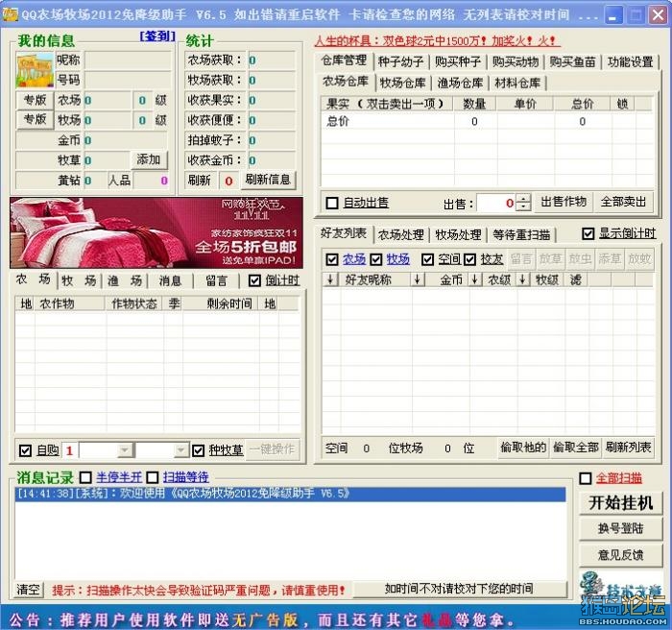This screenshot has height=630, width=672.
Task: Switch to 种子幼子 tab
Action: click(400, 61)
